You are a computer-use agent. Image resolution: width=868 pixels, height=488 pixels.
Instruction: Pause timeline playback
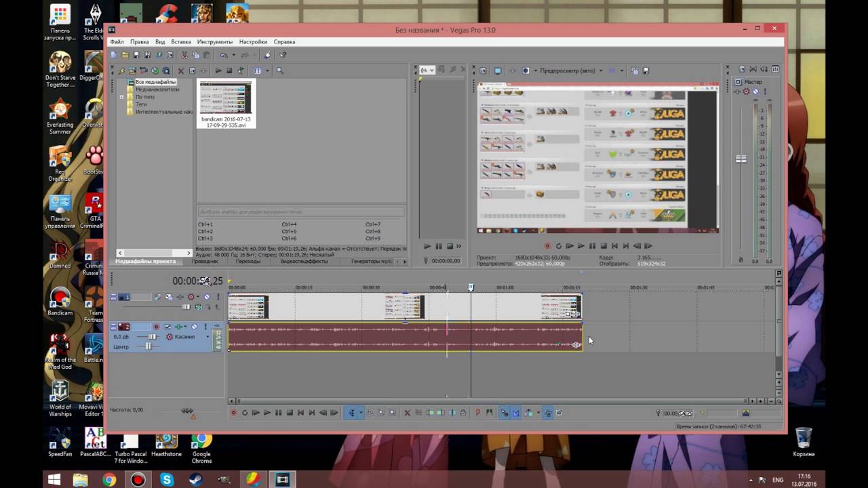pyautogui.click(x=278, y=412)
